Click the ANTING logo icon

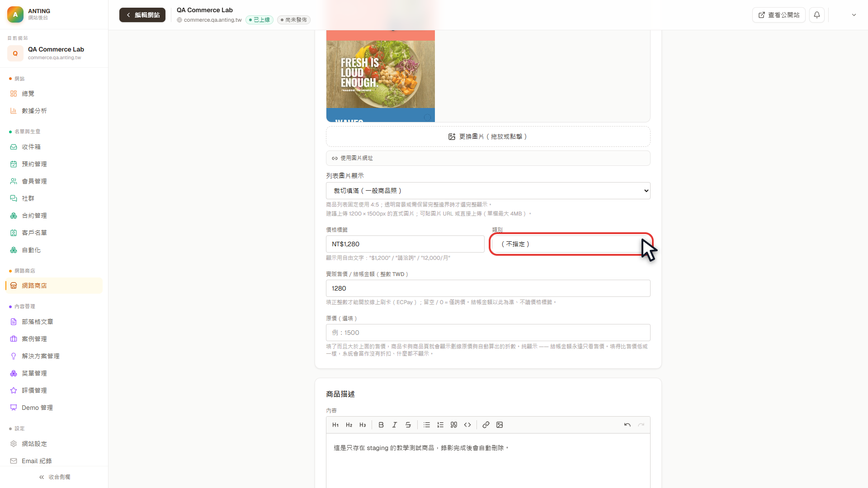(x=15, y=14)
